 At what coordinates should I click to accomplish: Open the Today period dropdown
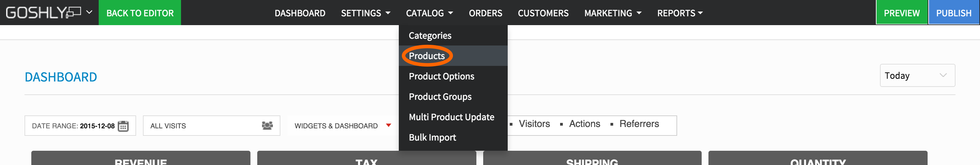[917, 75]
